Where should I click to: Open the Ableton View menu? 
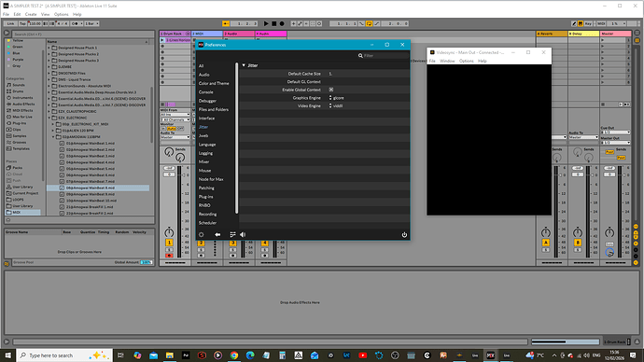pos(45,14)
